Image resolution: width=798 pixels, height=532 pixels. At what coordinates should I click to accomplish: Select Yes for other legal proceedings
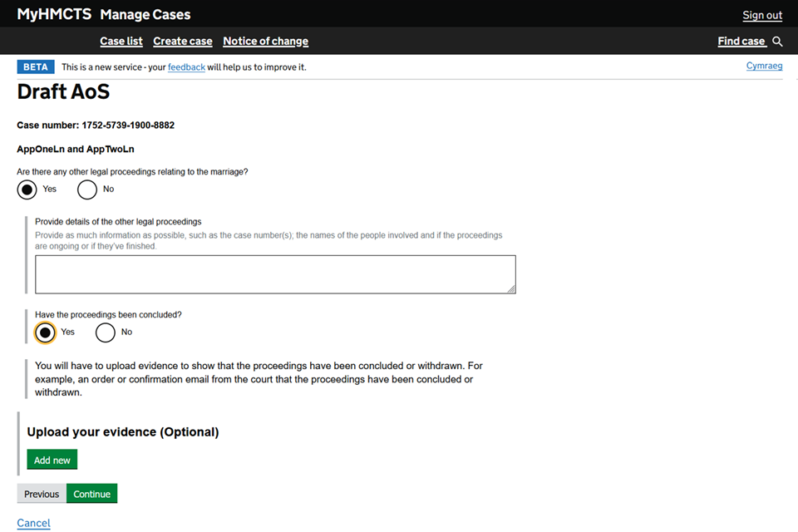coord(28,190)
